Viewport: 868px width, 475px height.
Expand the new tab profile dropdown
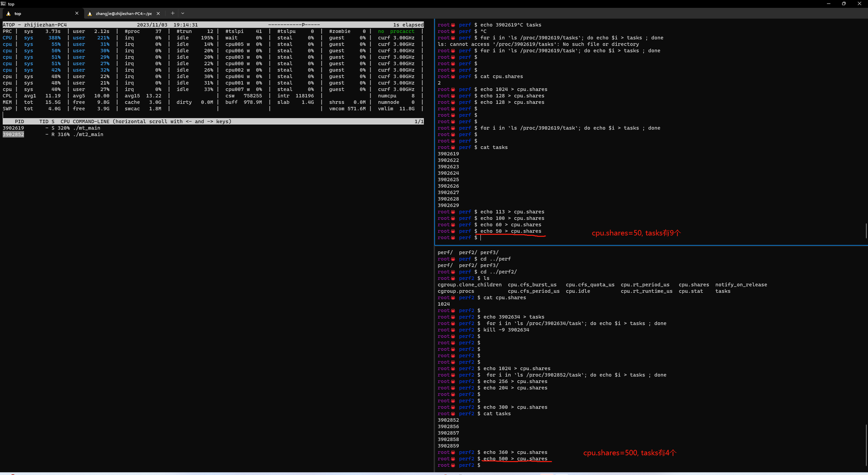pos(183,13)
